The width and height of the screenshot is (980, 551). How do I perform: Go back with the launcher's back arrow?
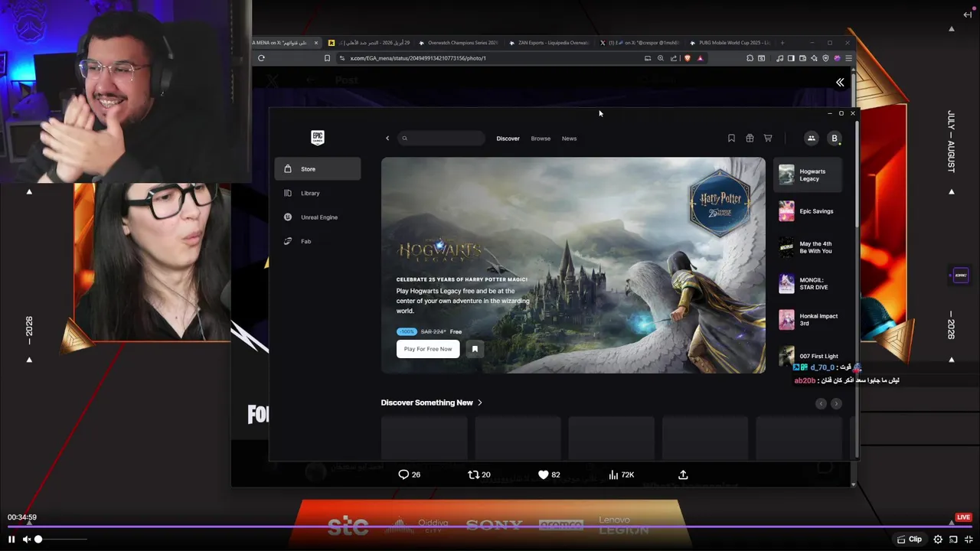[x=387, y=139]
